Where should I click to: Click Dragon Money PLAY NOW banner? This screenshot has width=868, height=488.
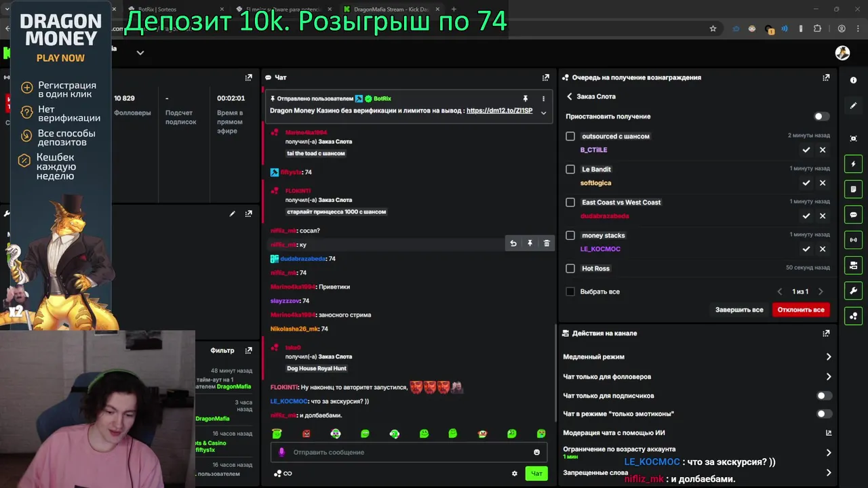(60, 58)
